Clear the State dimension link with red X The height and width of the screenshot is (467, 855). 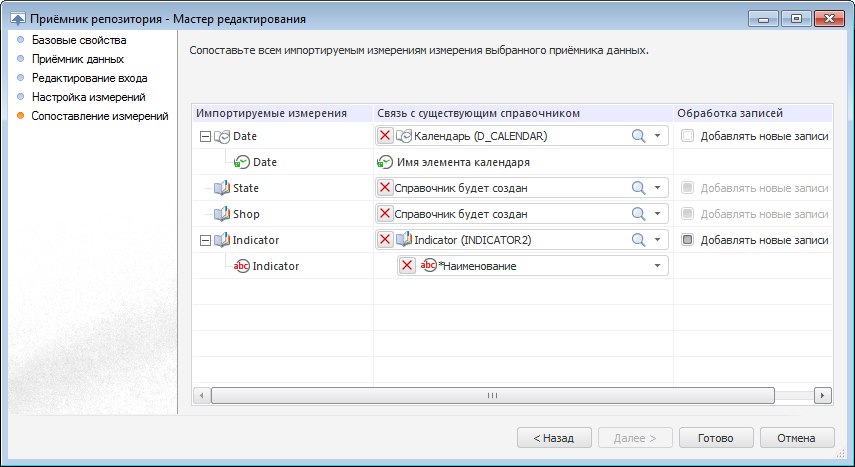385,188
